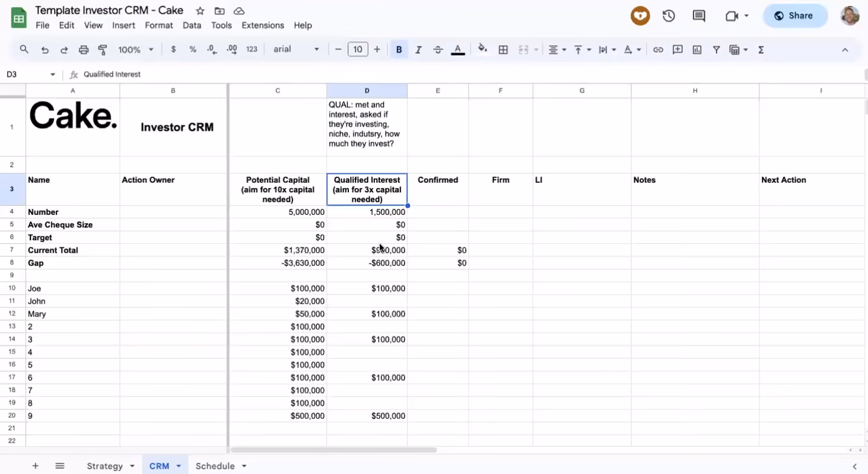
Task: Activate the paint format tool
Action: 103,50
